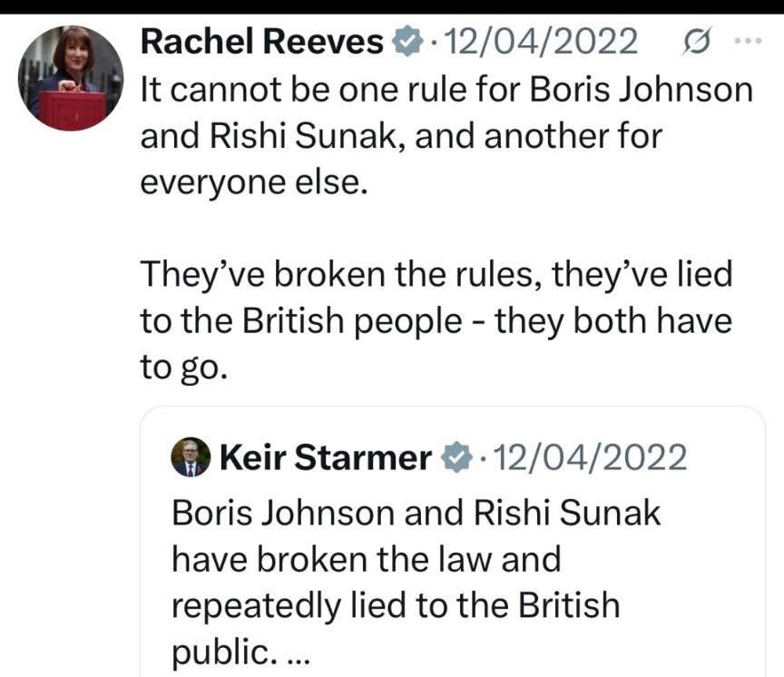Viewport: 784px width, 677px height.
Task: Click the 'and Rishi Sunak, and another for' line
Action: (401, 136)
